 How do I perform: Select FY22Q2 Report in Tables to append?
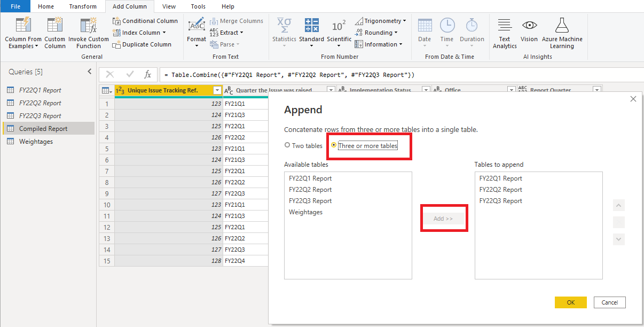539,190
